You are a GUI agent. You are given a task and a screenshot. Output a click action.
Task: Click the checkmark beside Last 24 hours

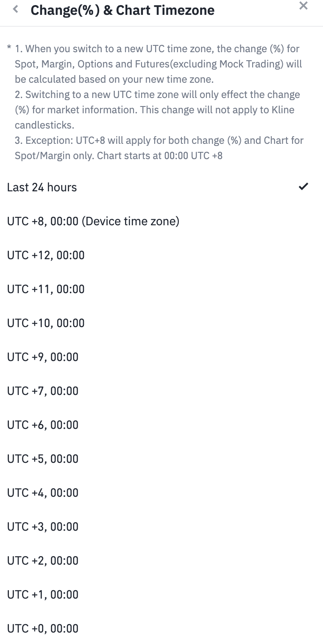[304, 186]
